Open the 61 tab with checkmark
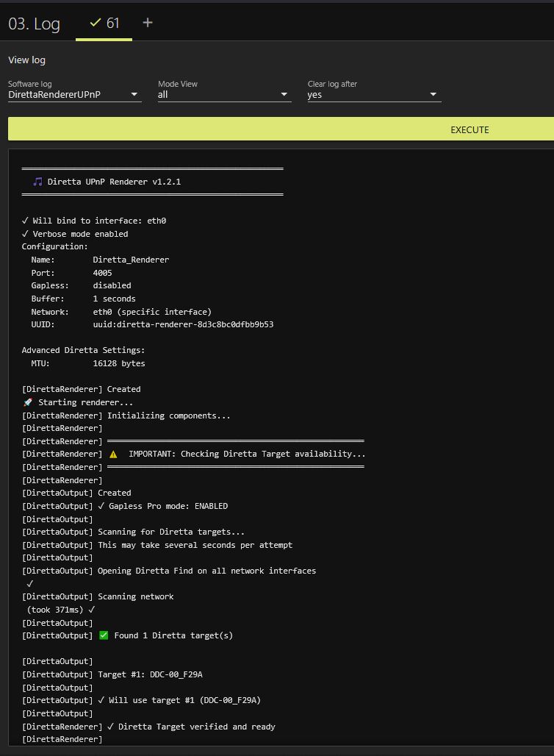 click(104, 23)
